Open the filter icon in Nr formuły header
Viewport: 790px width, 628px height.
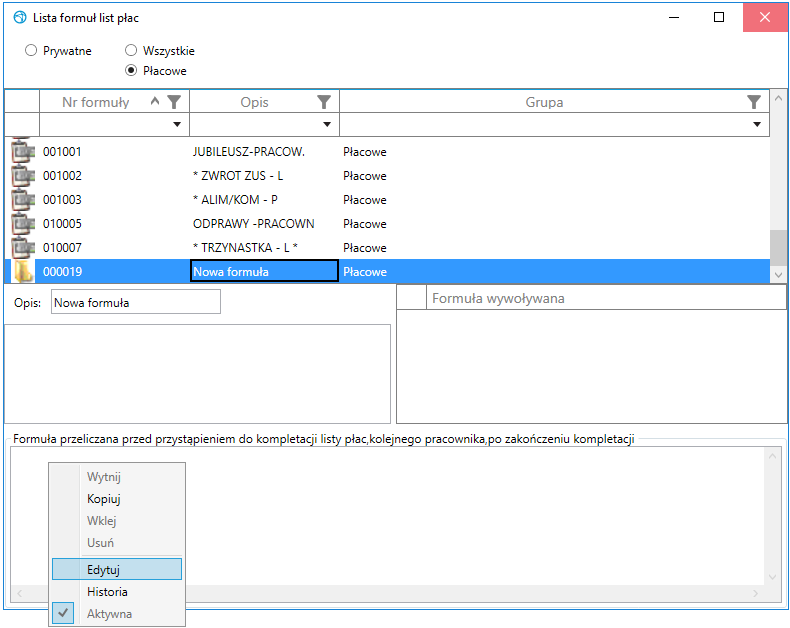point(174,102)
